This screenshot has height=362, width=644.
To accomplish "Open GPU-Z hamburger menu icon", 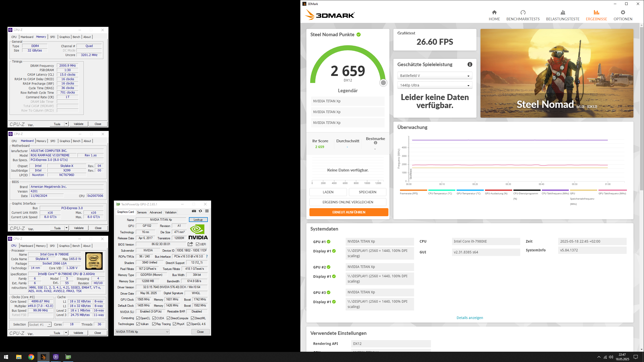I will (207, 211).
